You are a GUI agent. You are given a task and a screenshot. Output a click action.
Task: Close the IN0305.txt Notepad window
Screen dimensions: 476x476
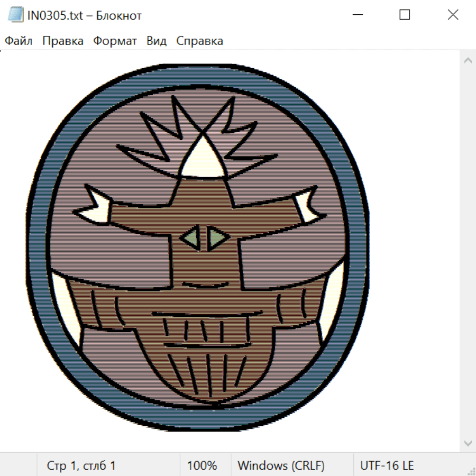tap(453, 15)
